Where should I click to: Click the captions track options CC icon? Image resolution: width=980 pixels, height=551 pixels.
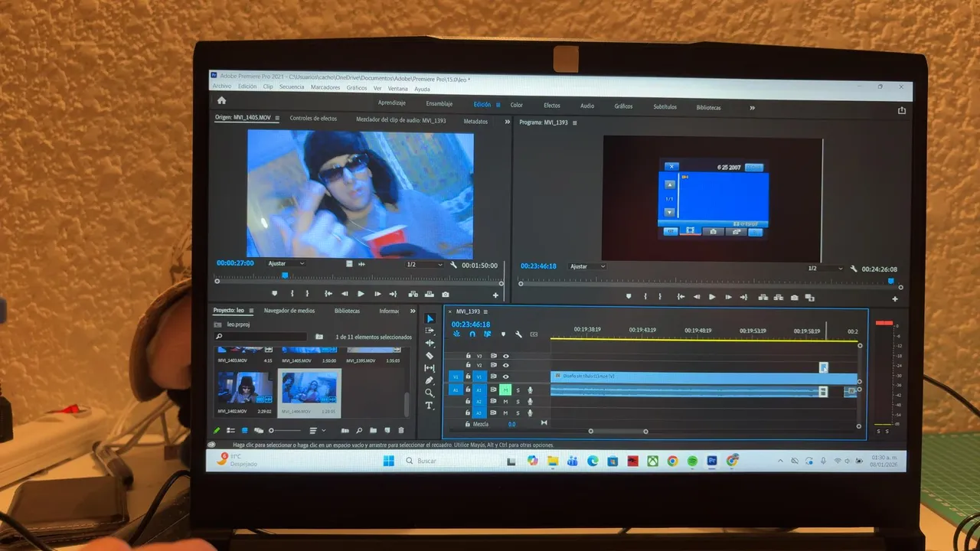click(x=534, y=334)
